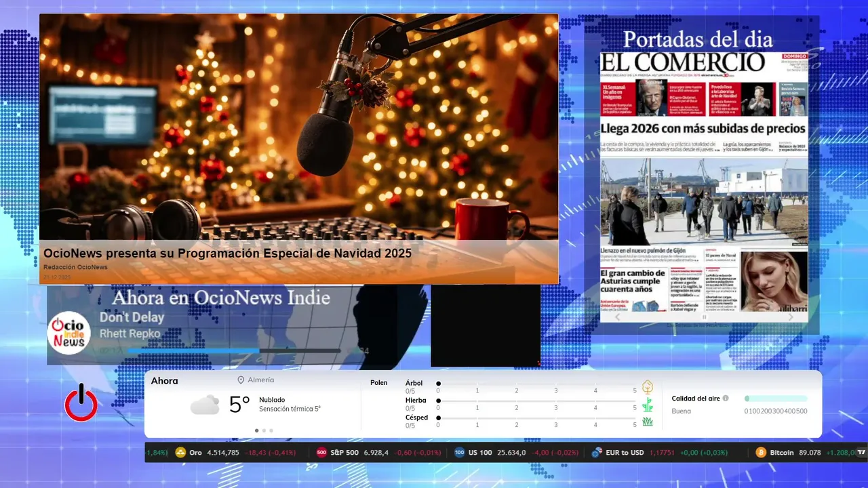Click the EUR to USD rate 1,17751
Viewport: 868px width, 488px height.
pos(662,453)
